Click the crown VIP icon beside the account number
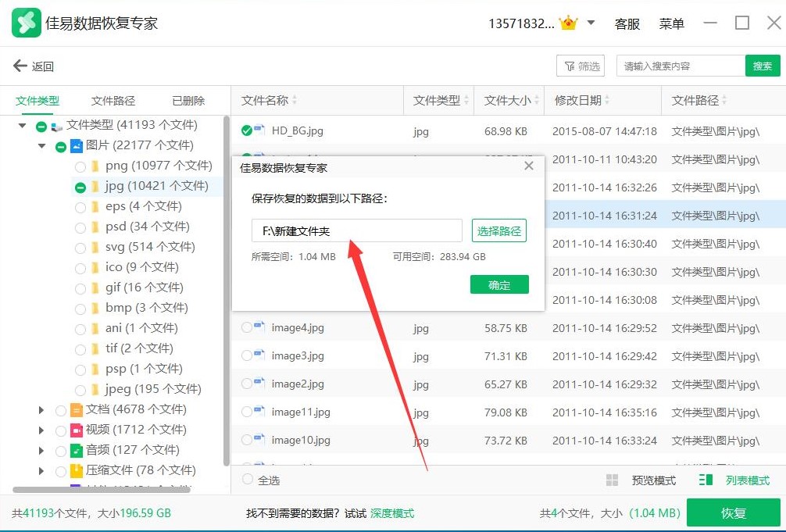786x532 pixels. (x=569, y=23)
